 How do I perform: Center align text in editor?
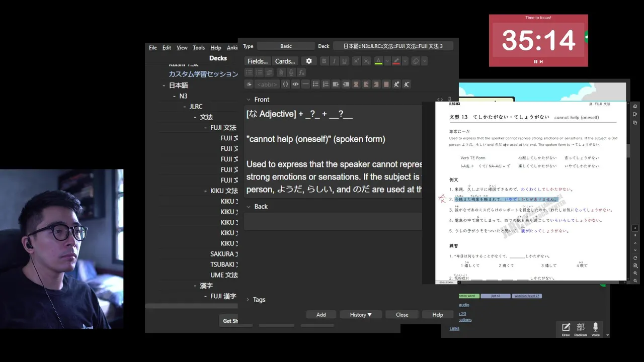click(x=356, y=84)
